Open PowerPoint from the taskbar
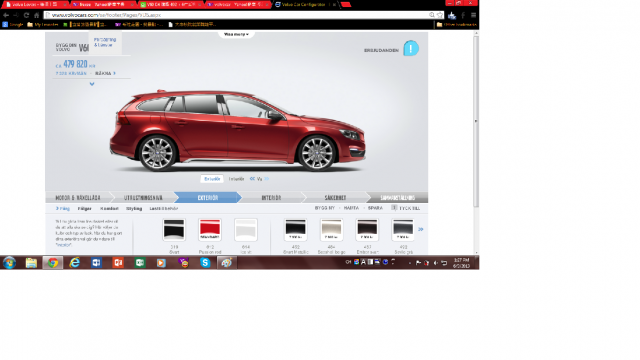 (118, 262)
